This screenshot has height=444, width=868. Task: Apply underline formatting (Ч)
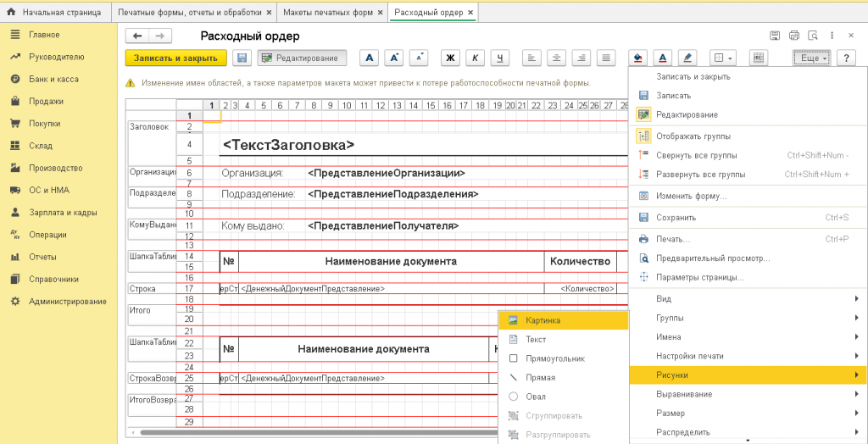click(500, 58)
